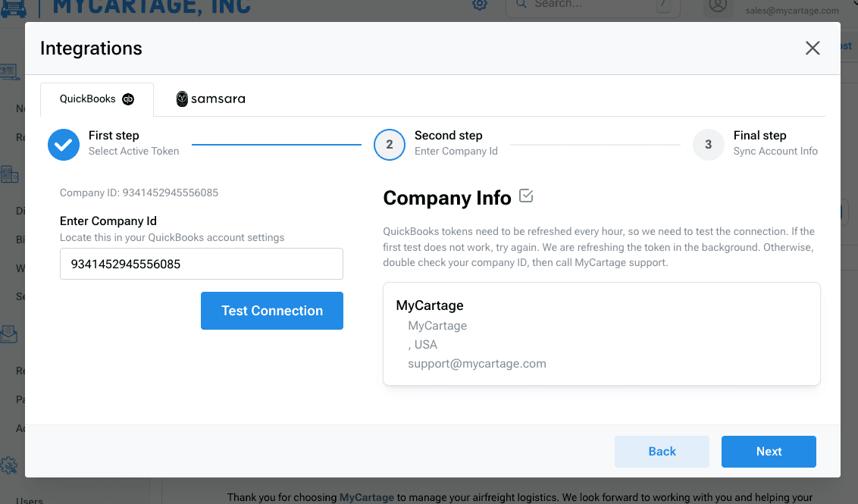Open the samsara integration tab
The image size is (858, 504).
211,99
